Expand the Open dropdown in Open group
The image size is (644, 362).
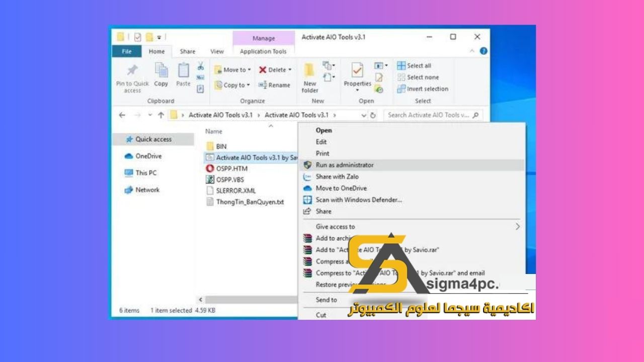[381, 66]
